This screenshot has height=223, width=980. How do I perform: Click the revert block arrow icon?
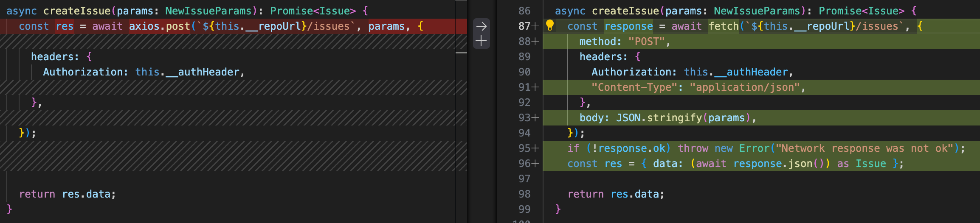coord(481,26)
